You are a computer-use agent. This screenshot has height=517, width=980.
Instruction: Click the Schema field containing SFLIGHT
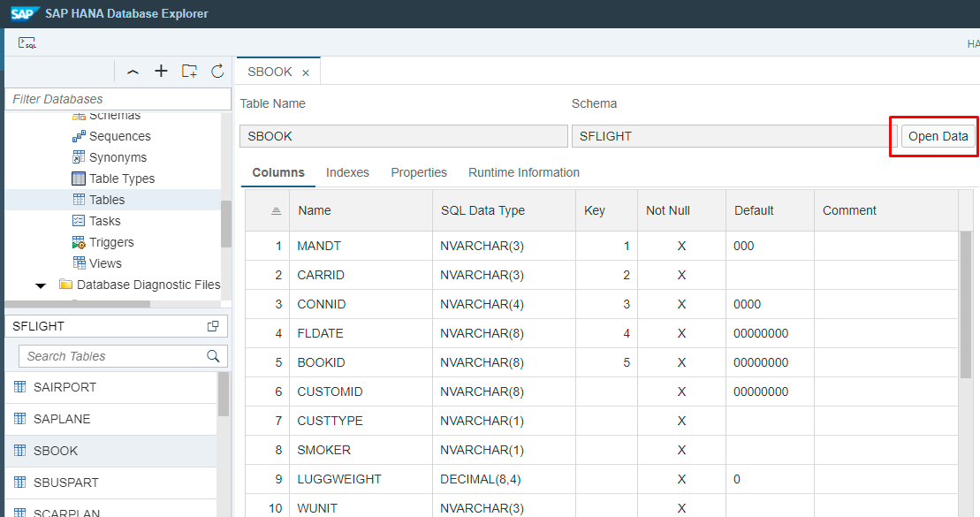734,136
